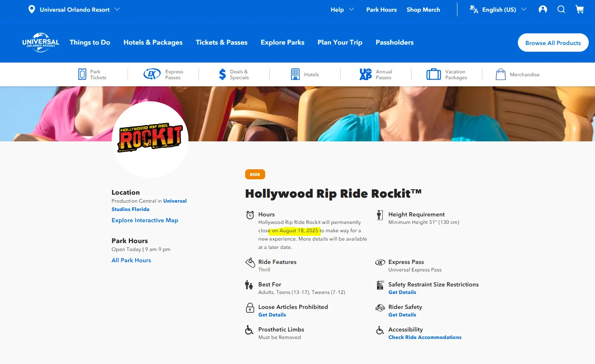Go home via Universal Orlando logo
Screen dimensions: 595x364
40,42
